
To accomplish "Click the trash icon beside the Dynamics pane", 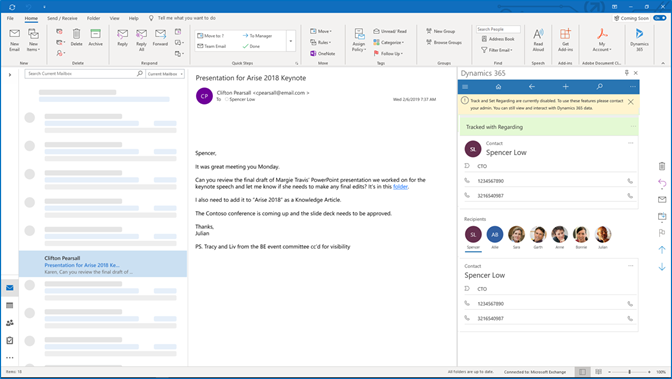I will (662, 166).
